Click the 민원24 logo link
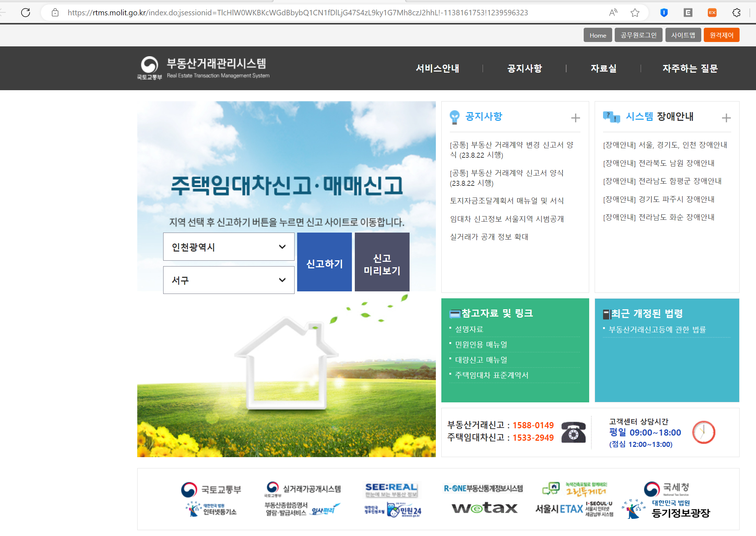The image size is (756, 536). (x=404, y=510)
